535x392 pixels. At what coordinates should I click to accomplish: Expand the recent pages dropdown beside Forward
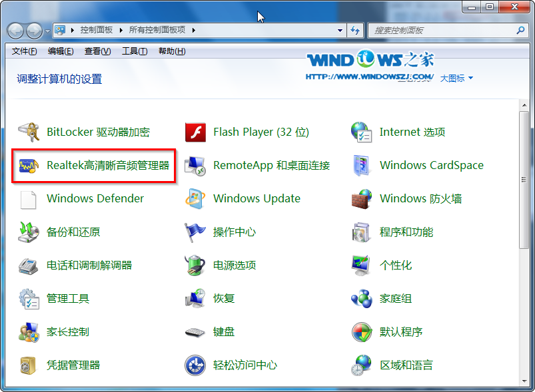click(47, 31)
